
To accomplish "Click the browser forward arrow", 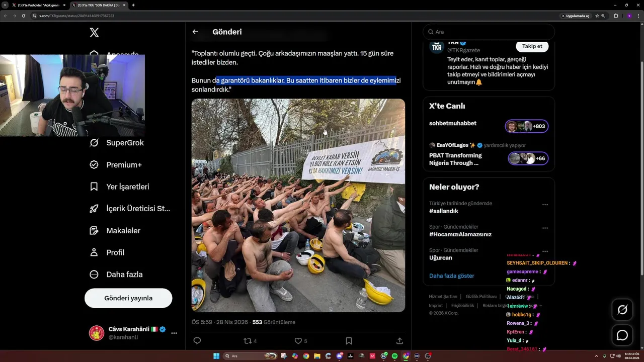I will 14,16.
